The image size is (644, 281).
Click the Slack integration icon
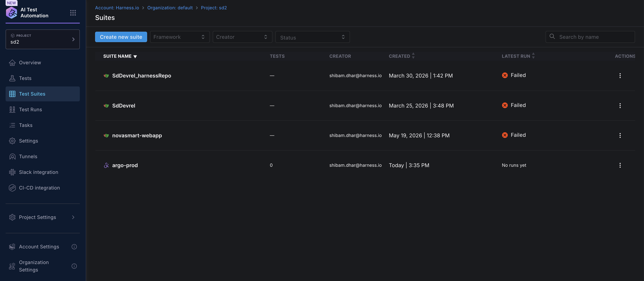point(12,172)
